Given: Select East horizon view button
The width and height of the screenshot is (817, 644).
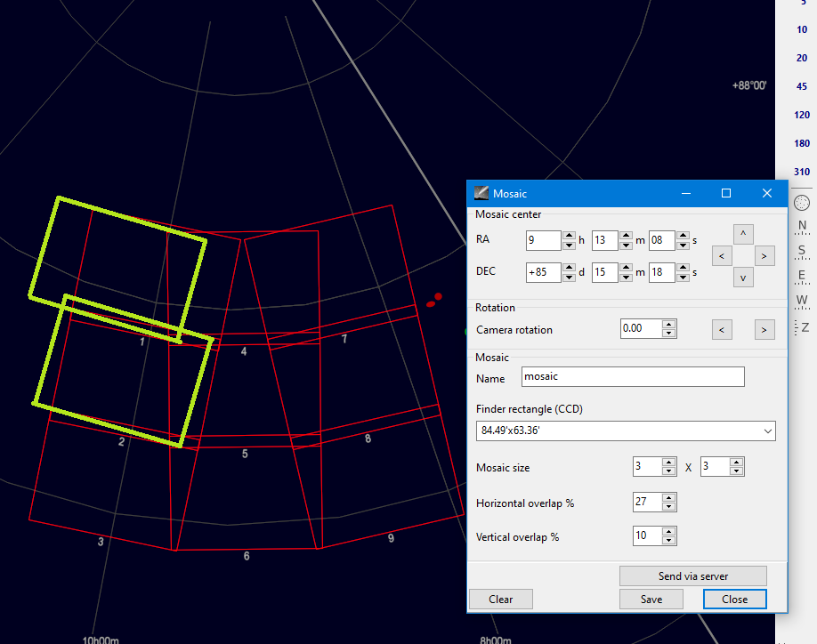Looking at the screenshot, I should 802,275.
